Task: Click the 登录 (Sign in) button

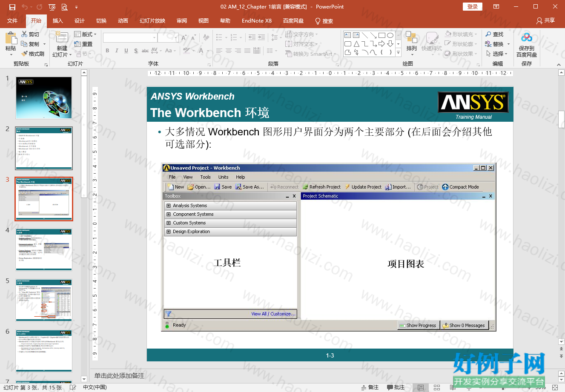Action: [x=472, y=7]
